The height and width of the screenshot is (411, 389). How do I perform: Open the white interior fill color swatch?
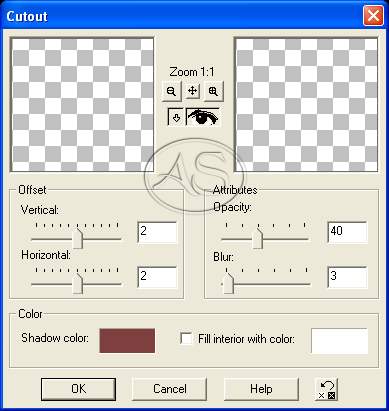[339, 341]
